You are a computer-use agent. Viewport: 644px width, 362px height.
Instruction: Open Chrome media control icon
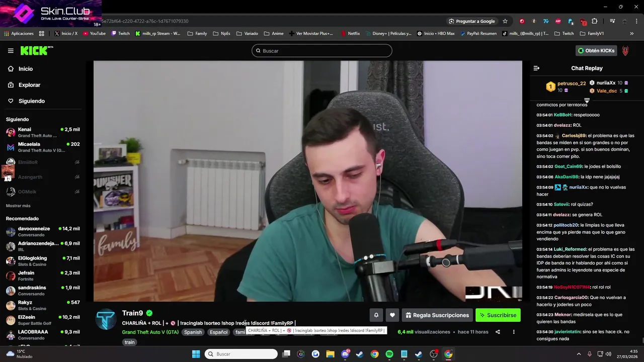point(612,21)
